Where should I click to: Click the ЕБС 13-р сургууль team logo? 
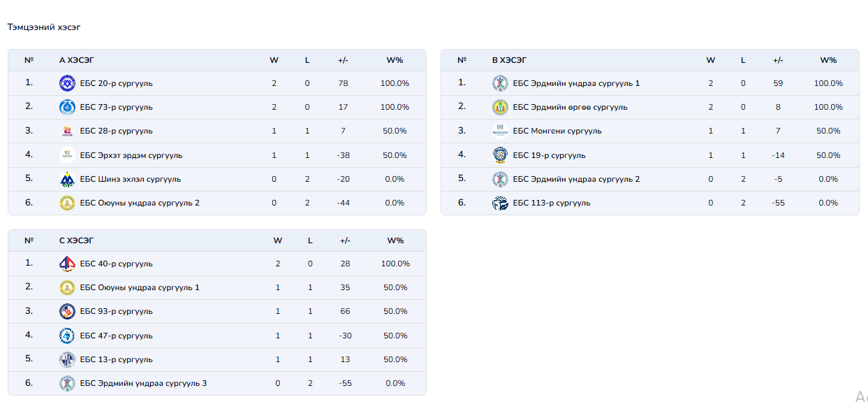[67, 359]
